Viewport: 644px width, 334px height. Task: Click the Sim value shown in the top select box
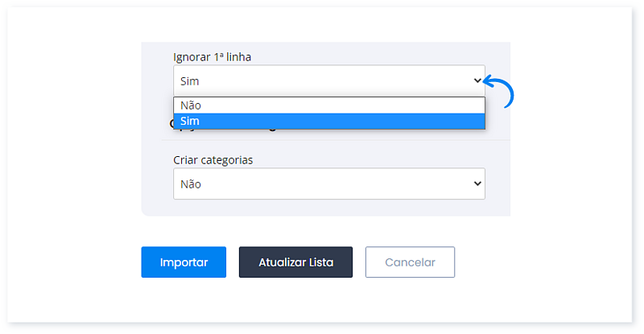click(190, 81)
